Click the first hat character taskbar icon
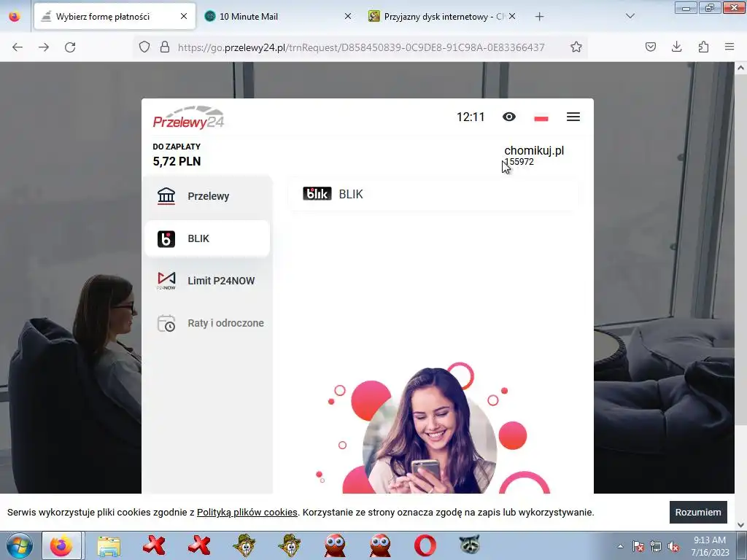Viewport: 747px width, 560px height. (x=244, y=545)
